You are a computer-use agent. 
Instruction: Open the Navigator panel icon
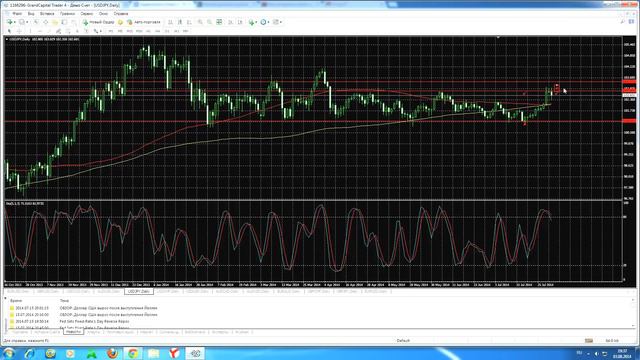pyautogui.click(x=55, y=22)
